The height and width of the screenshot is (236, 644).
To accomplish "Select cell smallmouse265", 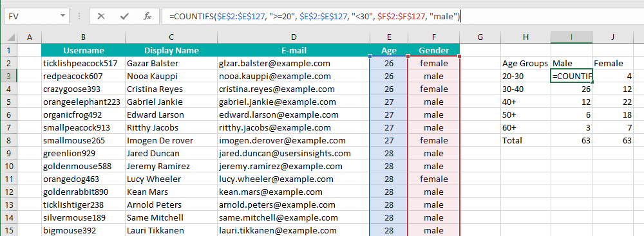I will [83, 140].
